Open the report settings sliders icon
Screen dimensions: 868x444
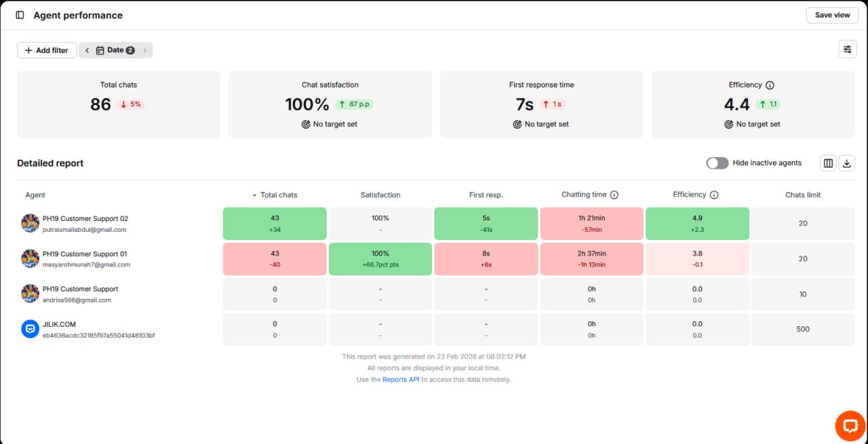(848, 49)
